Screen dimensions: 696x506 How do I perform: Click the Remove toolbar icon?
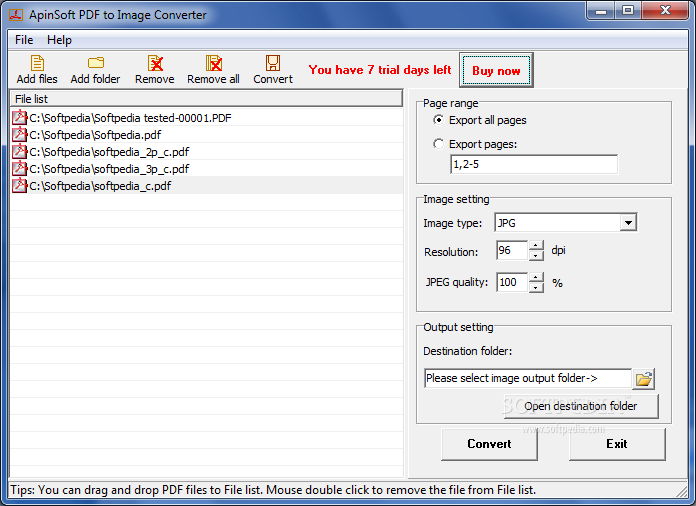point(155,63)
